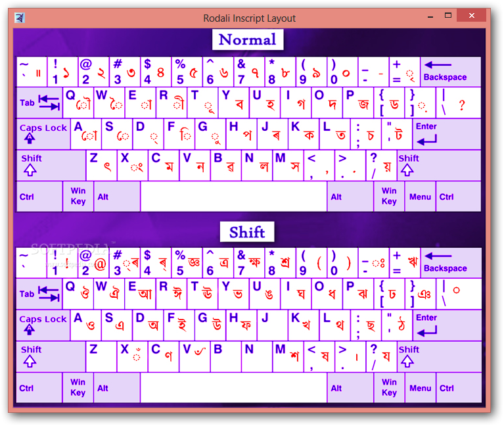This screenshot has width=504, height=426.
Task: Click the right Shift key in Shift keyboard
Action: 440,356
